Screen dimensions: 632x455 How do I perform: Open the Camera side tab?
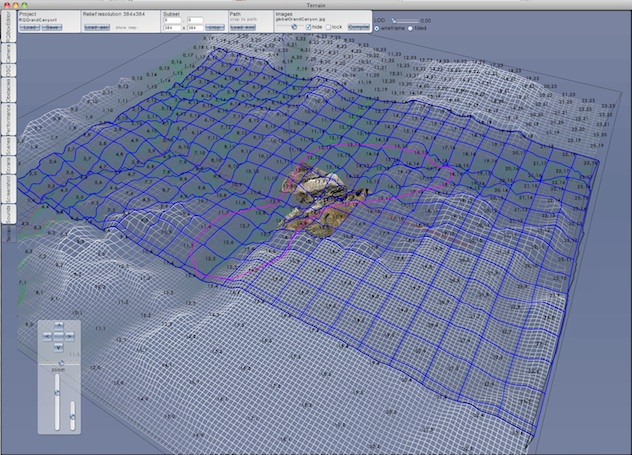point(9,53)
